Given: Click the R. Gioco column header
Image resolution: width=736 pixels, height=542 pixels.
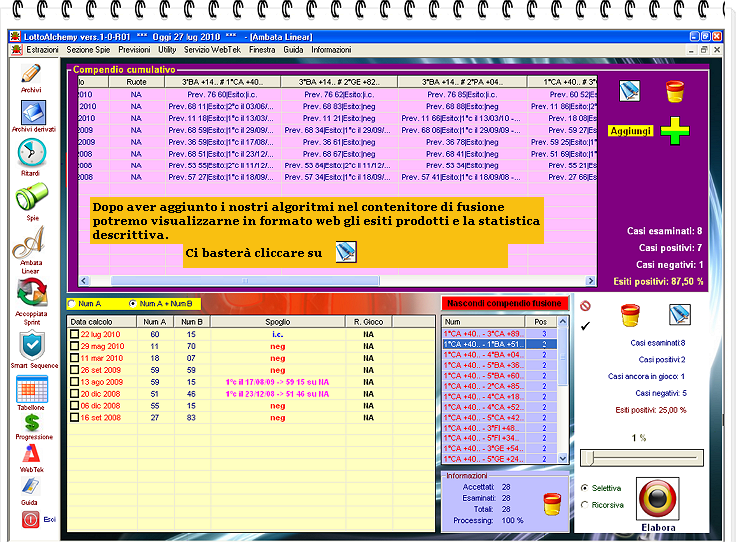Looking at the screenshot, I should [368, 321].
